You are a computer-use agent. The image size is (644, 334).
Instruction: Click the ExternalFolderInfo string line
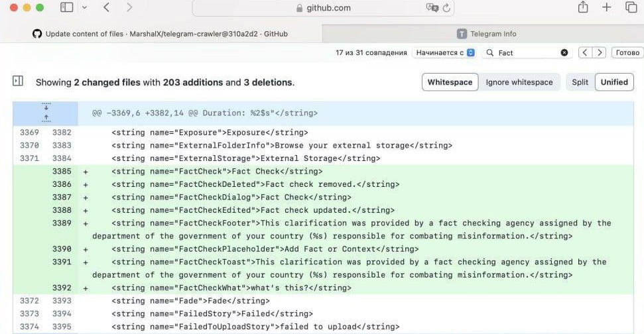click(x=282, y=145)
